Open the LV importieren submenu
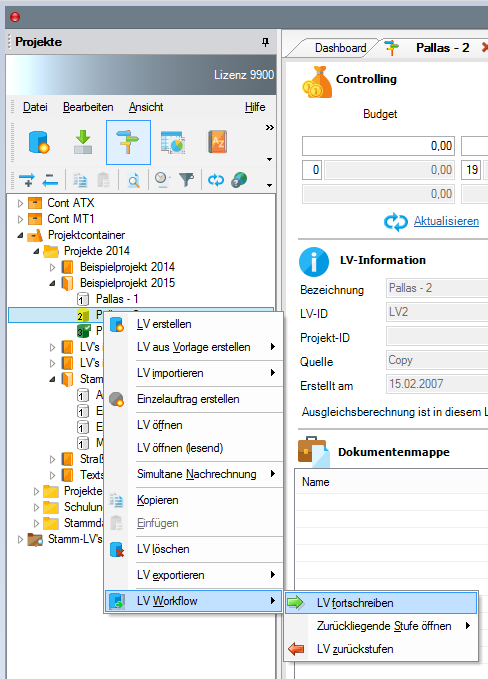 click(x=194, y=373)
